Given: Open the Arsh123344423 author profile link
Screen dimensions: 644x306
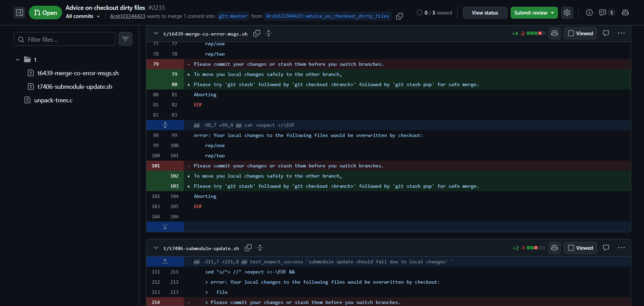Looking at the screenshot, I should pos(128,16).
